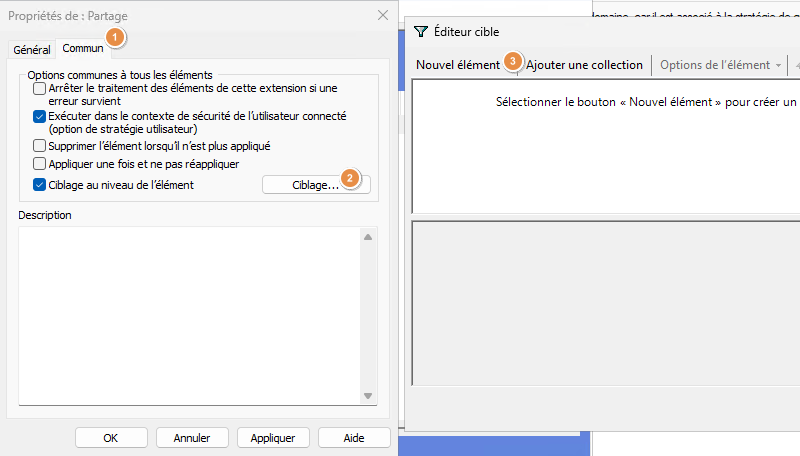Open the Ciblage... button

pos(315,185)
